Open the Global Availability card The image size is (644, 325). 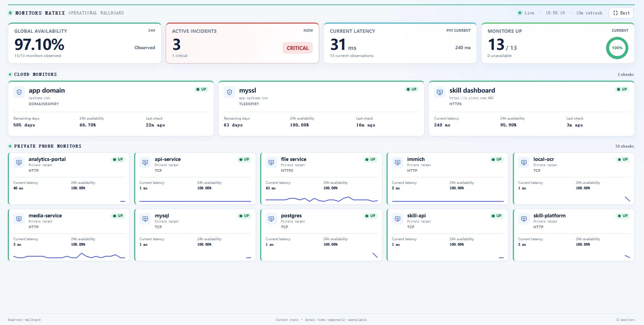pos(85,43)
